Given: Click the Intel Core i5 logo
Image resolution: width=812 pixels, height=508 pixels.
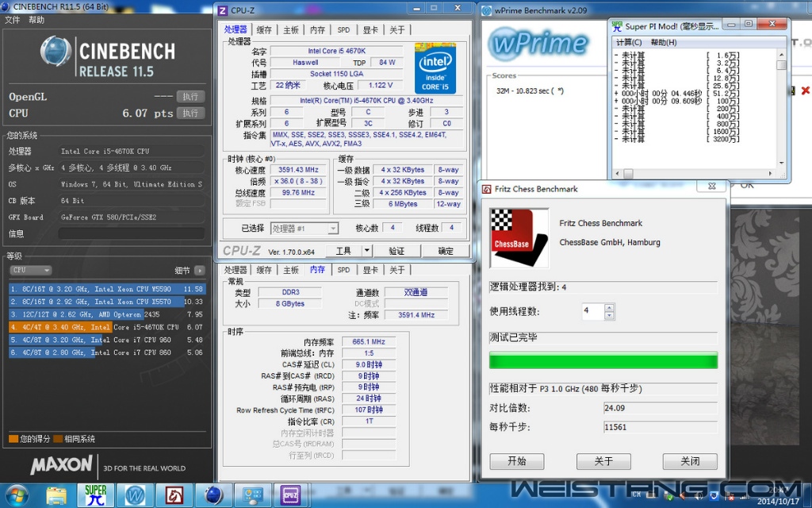Looking at the screenshot, I should [x=437, y=70].
